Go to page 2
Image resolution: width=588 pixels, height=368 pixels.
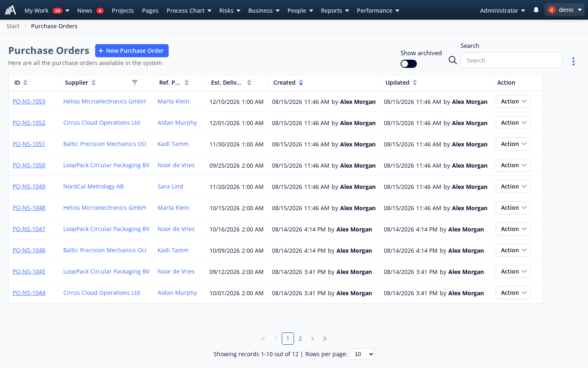click(300, 339)
